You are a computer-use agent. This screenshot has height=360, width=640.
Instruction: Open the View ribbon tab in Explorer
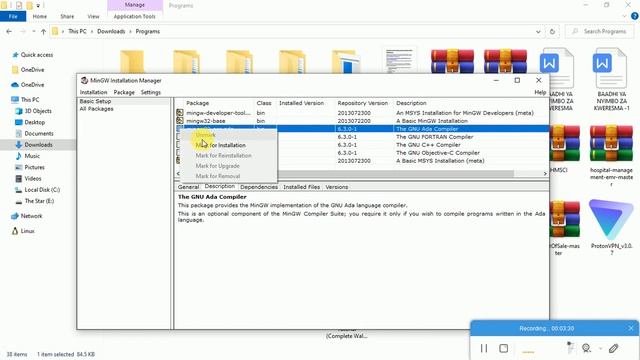click(x=93, y=16)
